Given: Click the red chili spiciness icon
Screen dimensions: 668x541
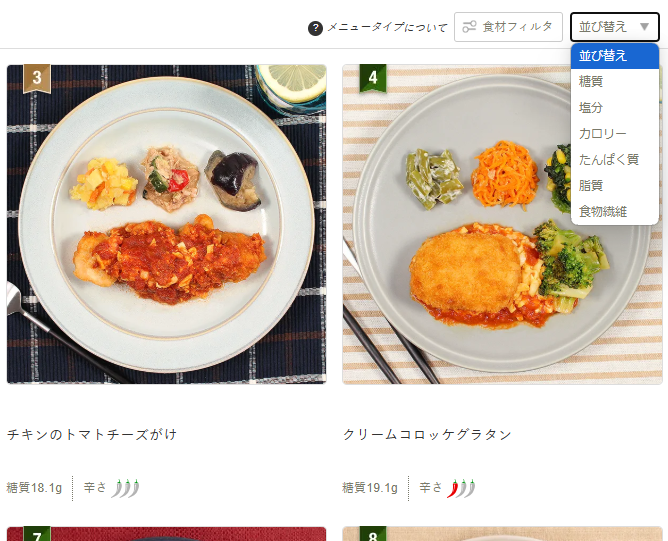Looking at the screenshot, I should [x=452, y=488].
